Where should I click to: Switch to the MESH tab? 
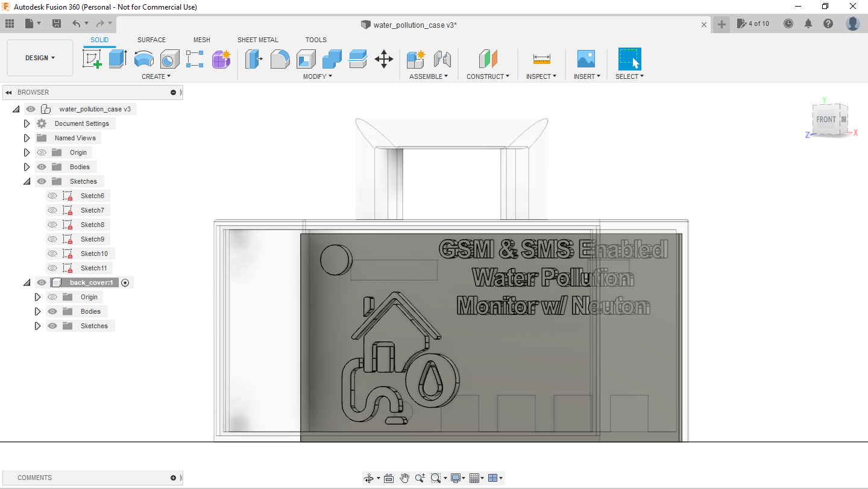coord(202,40)
